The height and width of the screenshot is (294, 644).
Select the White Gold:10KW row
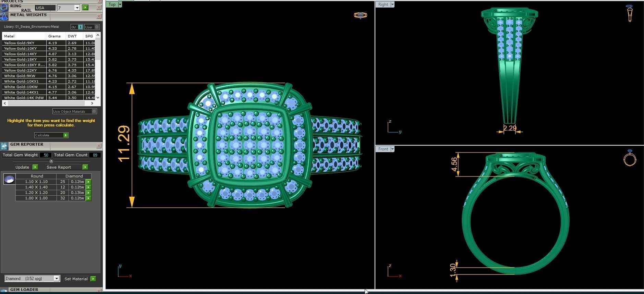pyautogui.click(x=48, y=87)
